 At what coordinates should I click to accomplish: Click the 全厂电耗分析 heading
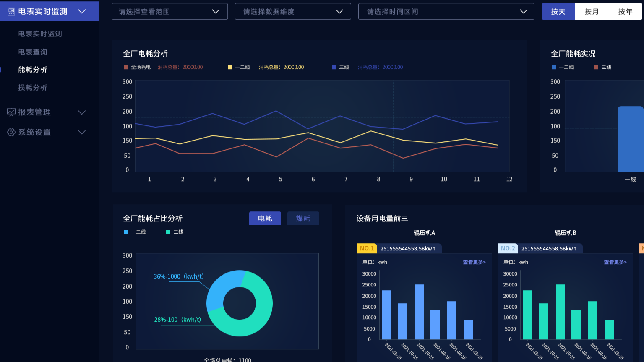(145, 54)
